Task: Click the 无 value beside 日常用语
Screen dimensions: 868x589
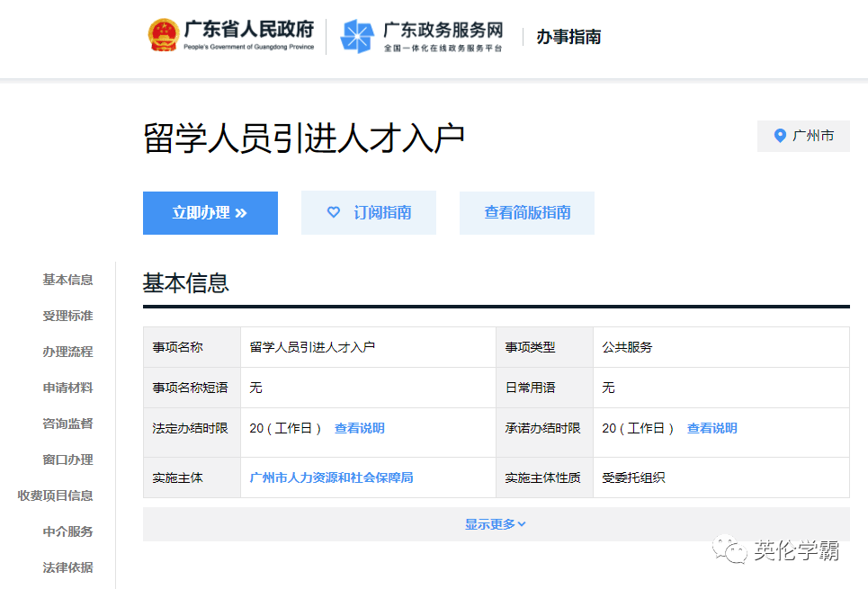Action: coord(608,388)
